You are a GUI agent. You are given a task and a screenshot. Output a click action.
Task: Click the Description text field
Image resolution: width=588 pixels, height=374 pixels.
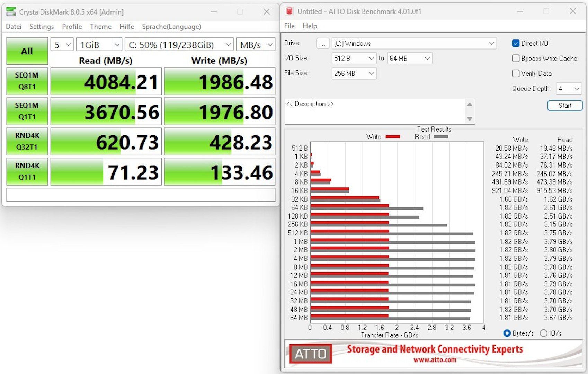pos(375,112)
